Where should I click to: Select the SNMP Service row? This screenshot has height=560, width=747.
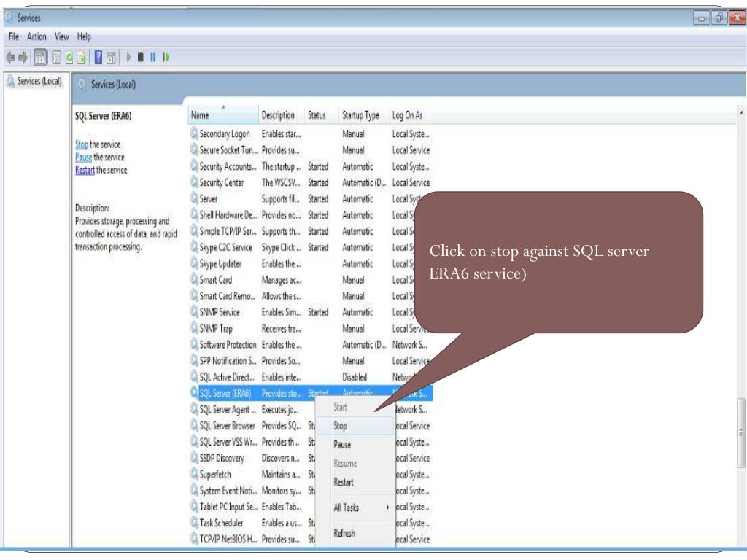(x=310, y=312)
